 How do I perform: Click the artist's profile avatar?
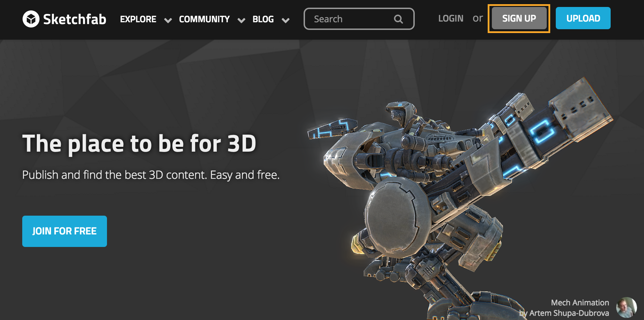[x=627, y=307]
